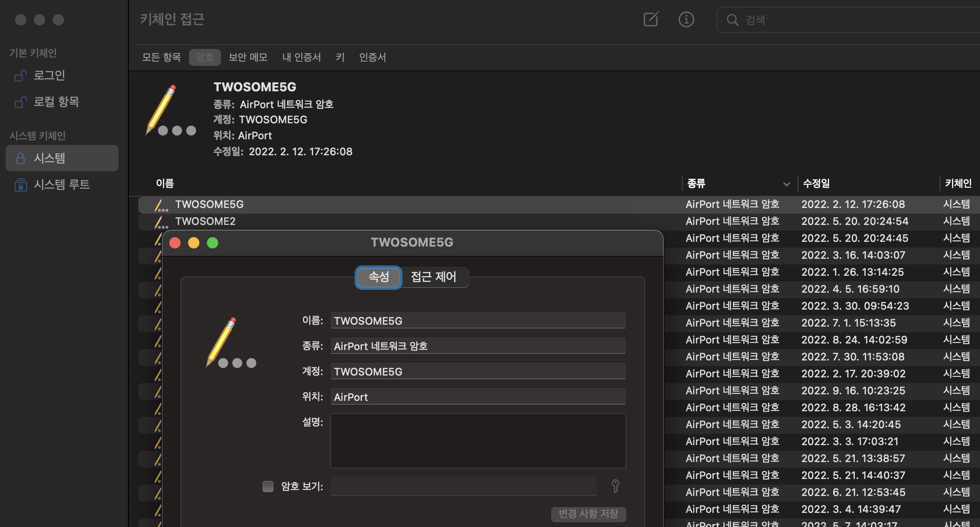Click the unlocked padlock icon beside 로그인
The width and height of the screenshot is (980, 527).
point(20,75)
